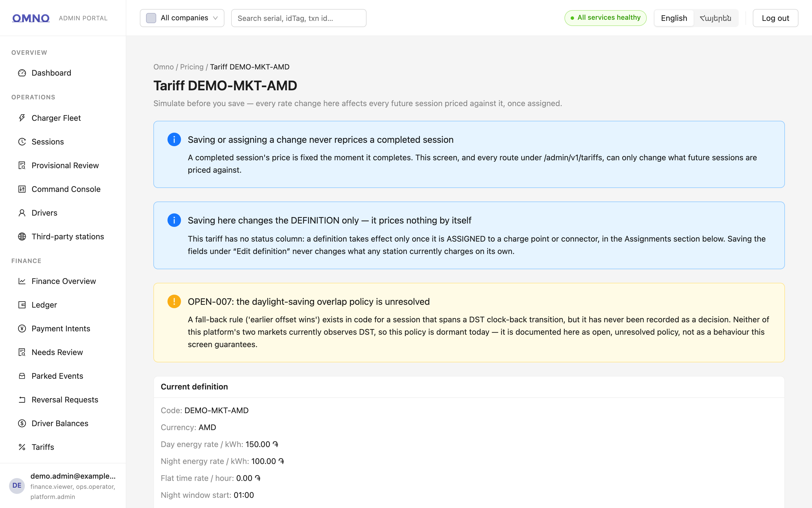The width and height of the screenshot is (812, 508).
Task: Open Provisional Review label in sidebar
Action: point(65,165)
